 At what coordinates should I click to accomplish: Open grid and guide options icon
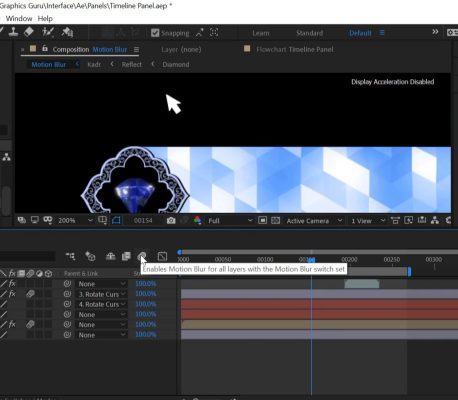[102, 220]
